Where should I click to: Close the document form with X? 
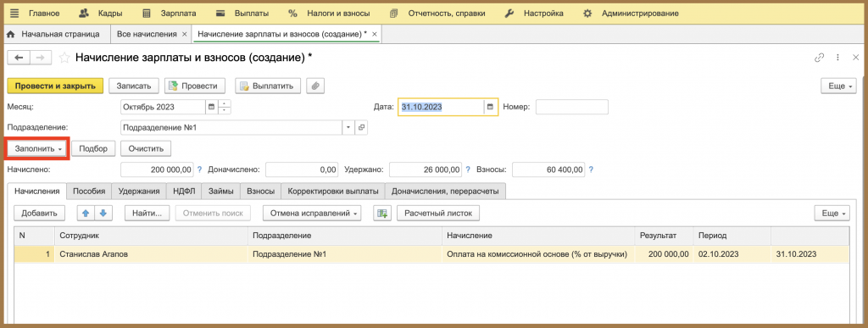coord(856,58)
